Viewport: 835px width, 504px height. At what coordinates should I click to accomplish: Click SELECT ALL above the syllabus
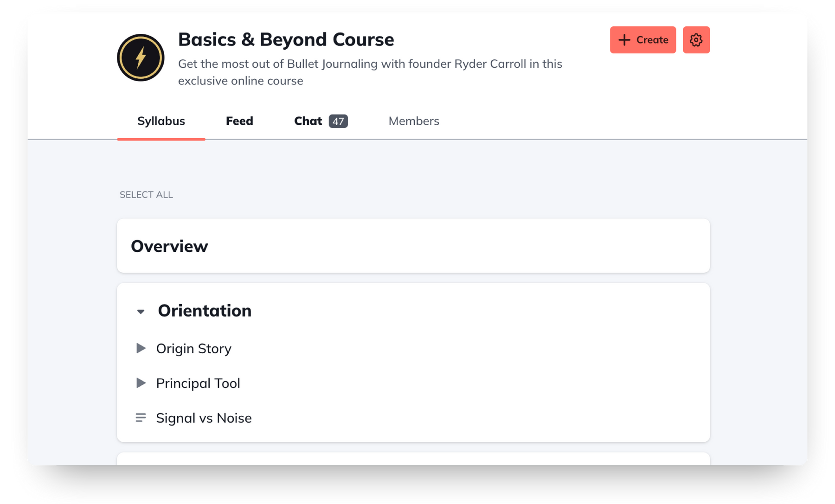pos(146,195)
